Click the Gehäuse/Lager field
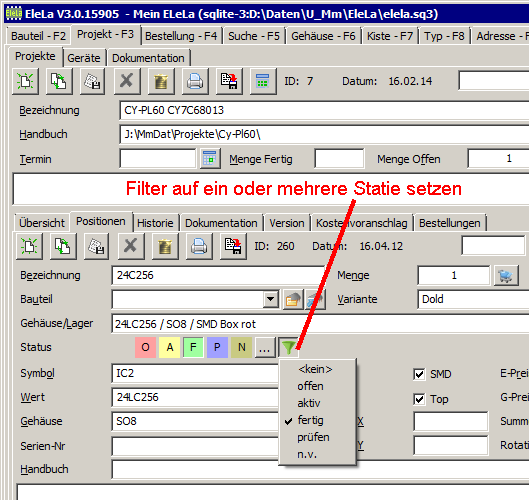The height and width of the screenshot is (500, 529). coord(320,324)
